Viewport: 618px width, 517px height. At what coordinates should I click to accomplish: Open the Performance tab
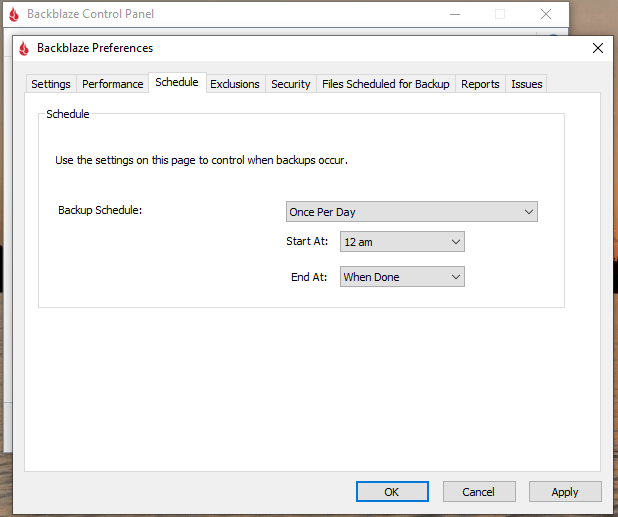point(112,84)
